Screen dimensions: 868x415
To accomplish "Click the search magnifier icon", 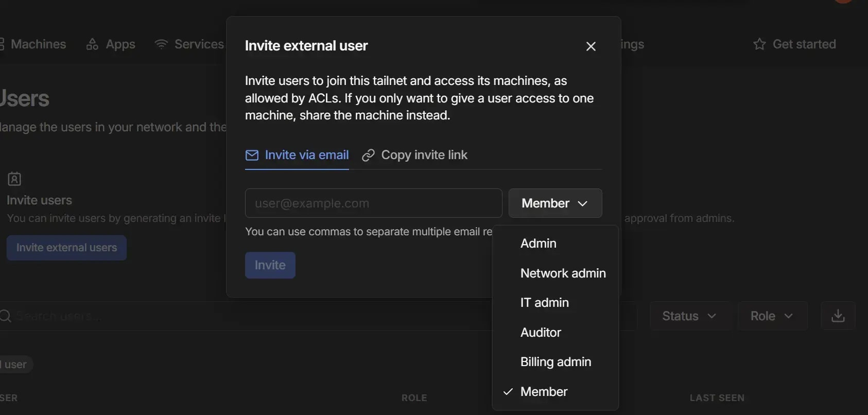I will point(5,316).
